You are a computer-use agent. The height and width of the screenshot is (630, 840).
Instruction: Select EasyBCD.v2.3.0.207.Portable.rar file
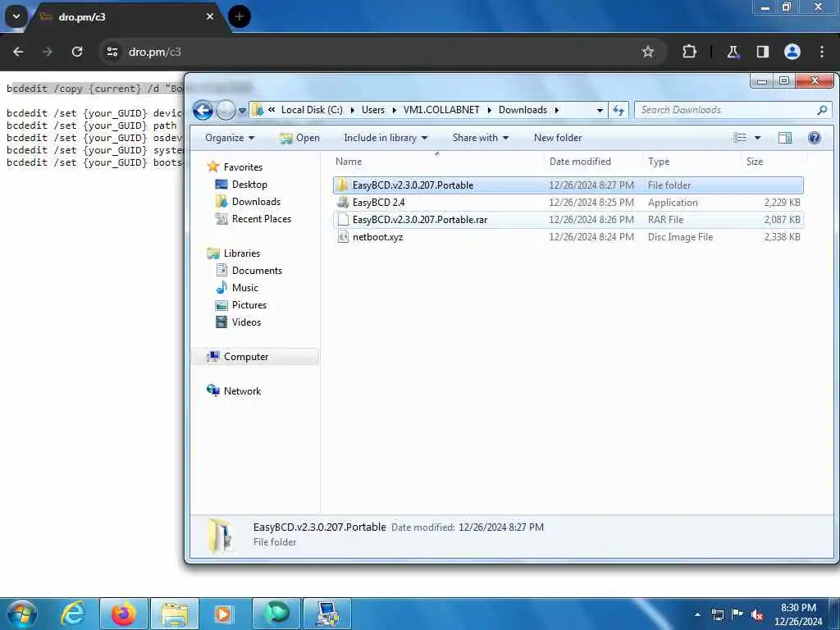[568, 220]
